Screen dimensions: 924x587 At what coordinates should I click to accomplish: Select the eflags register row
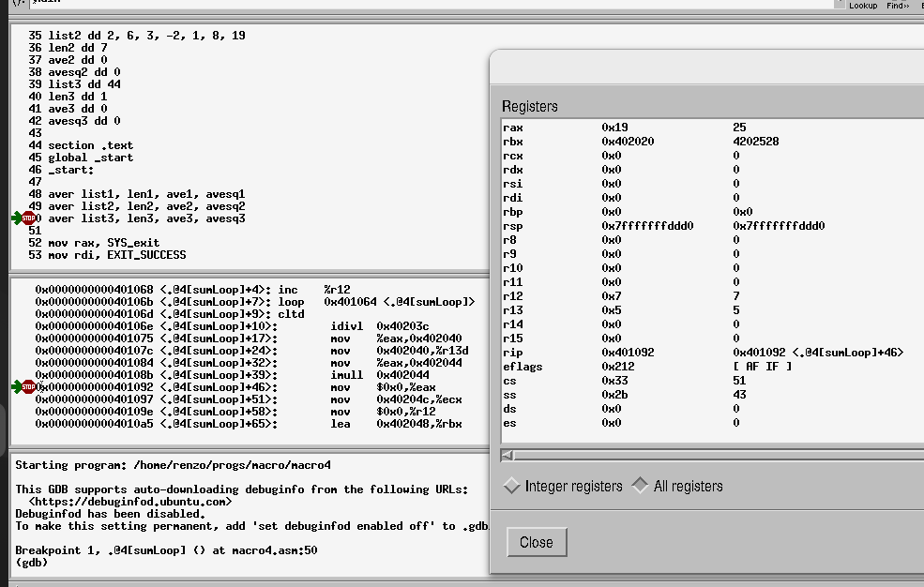tap(713, 367)
